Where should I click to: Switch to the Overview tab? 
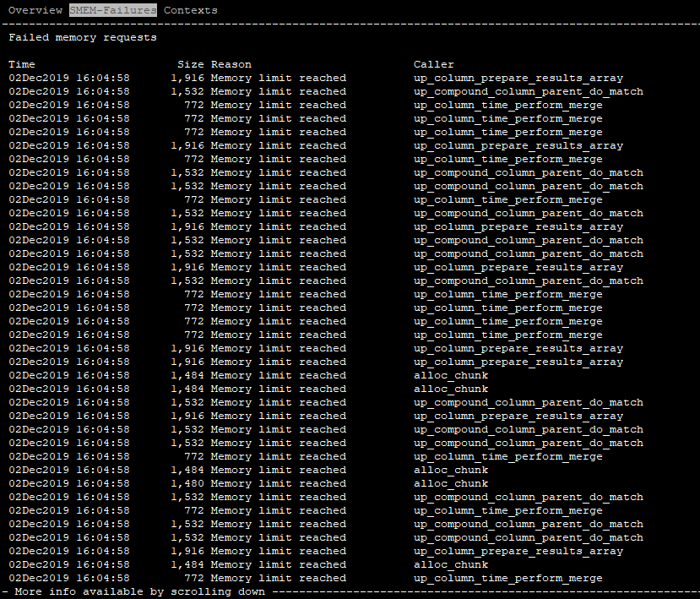click(x=35, y=10)
